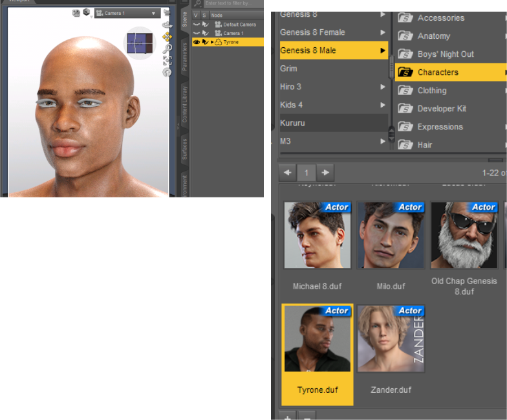
Task: Select the yellow pan camera control
Action: [167, 37]
